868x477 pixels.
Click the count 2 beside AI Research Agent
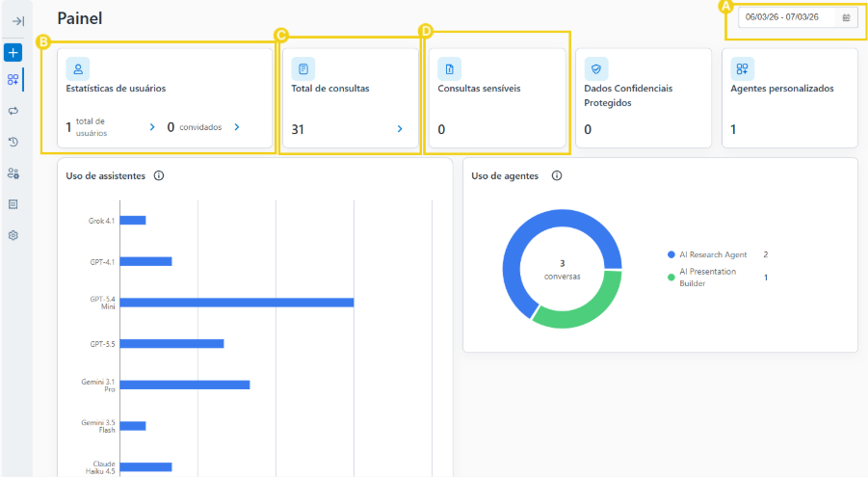pos(766,254)
